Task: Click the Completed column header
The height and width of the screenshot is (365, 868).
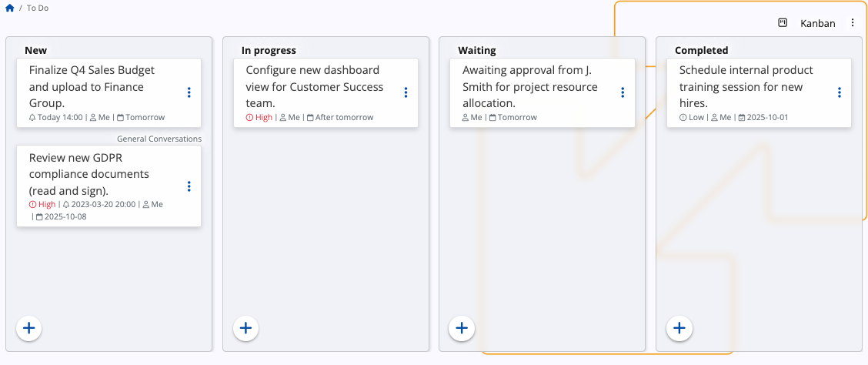Action: tap(701, 50)
